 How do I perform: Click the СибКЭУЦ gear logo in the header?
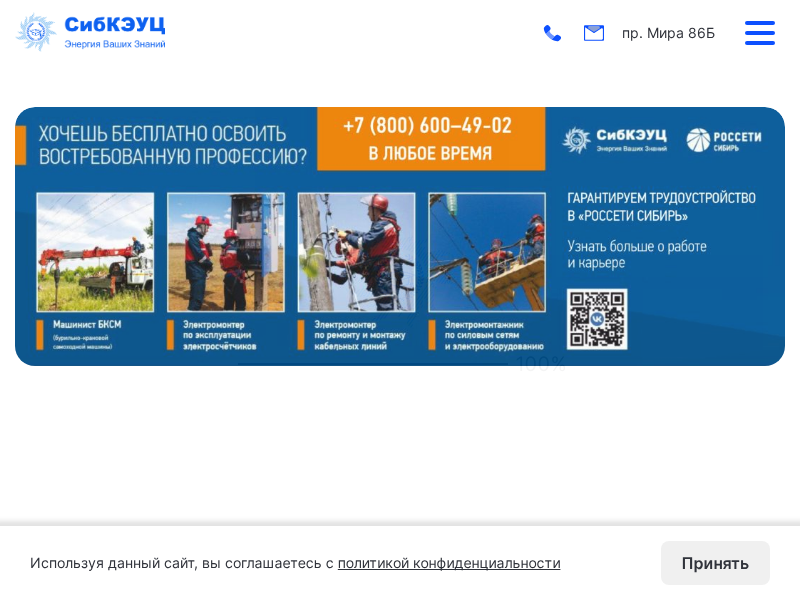(x=36, y=32)
